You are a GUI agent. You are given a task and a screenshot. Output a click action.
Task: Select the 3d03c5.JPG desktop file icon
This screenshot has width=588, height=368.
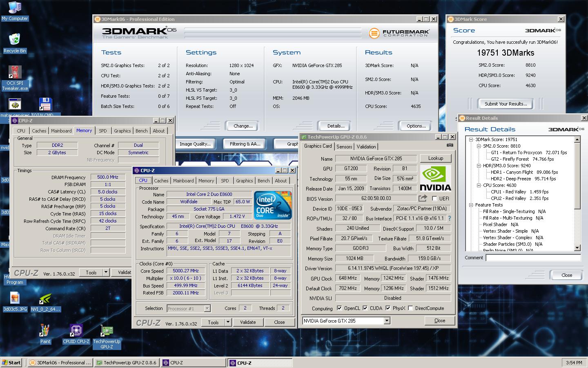pos(15,302)
